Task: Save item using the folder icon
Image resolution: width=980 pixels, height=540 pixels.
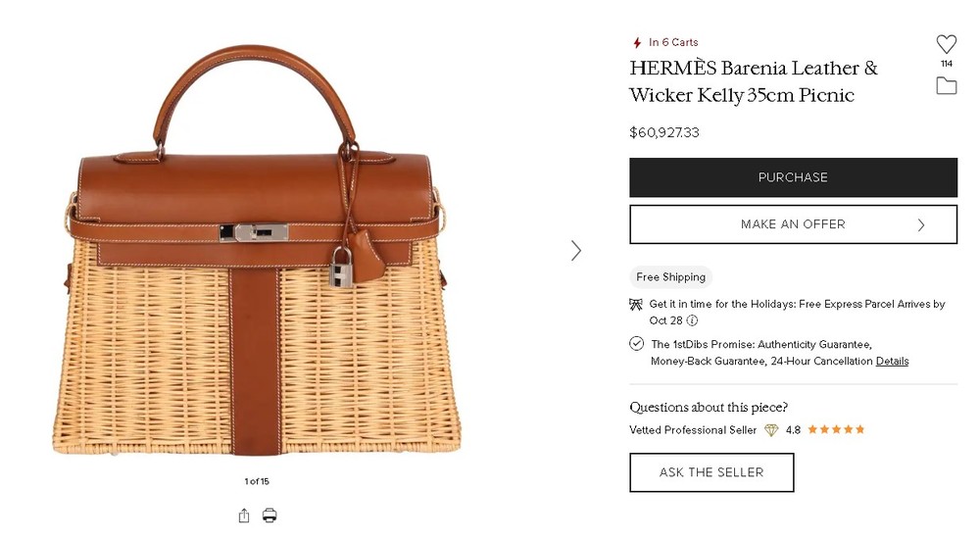Action: pos(946,86)
